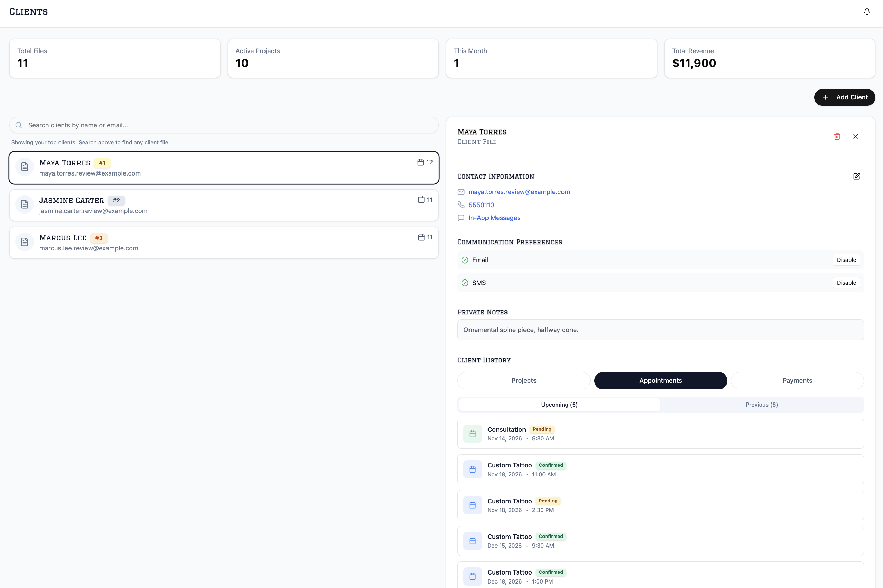Click the document icon on Marcus Lee row
Image resolution: width=883 pixels, height=588 pixels.
[x=25, y=242]
